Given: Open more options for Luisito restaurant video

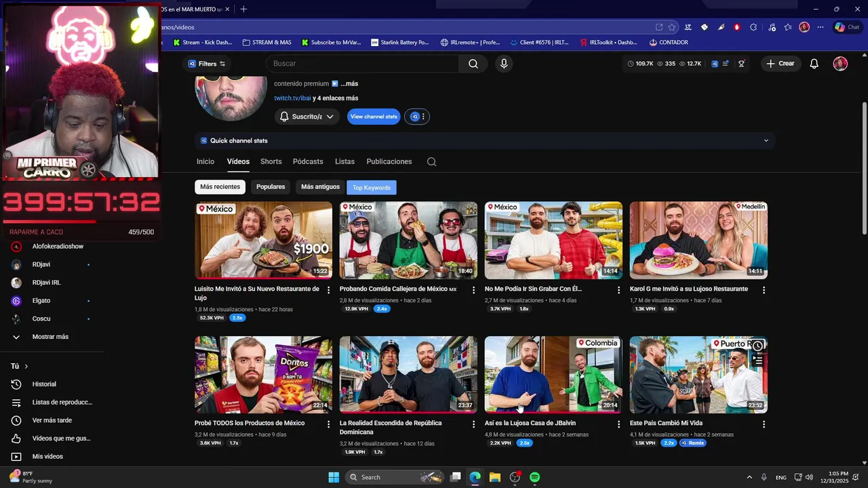Looking at the screenshot, I should [328, 290].
